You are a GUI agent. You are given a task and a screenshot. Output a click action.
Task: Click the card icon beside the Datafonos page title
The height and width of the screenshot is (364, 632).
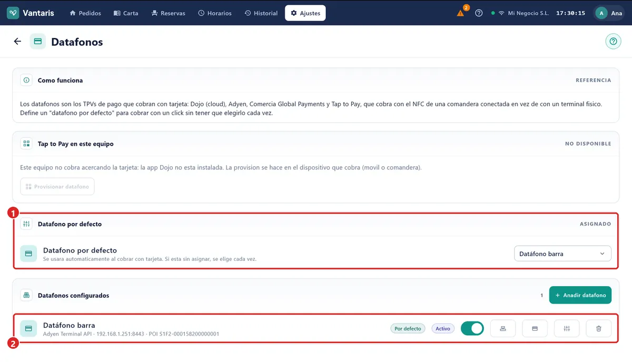38,42
